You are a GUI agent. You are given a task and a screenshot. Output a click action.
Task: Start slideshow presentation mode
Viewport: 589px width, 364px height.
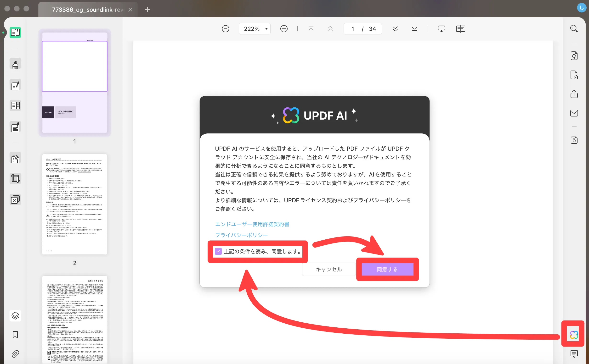pos(441,29)
